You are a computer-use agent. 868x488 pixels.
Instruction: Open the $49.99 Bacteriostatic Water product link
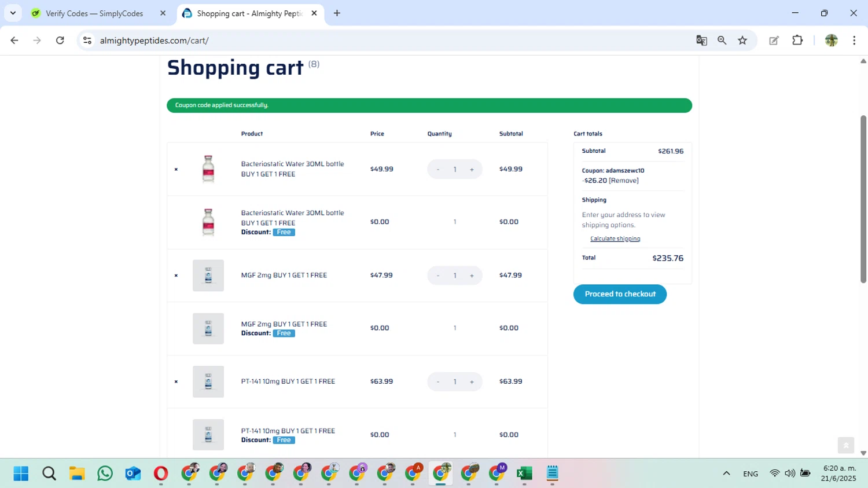pyautogui.click(x=292, y=169)
